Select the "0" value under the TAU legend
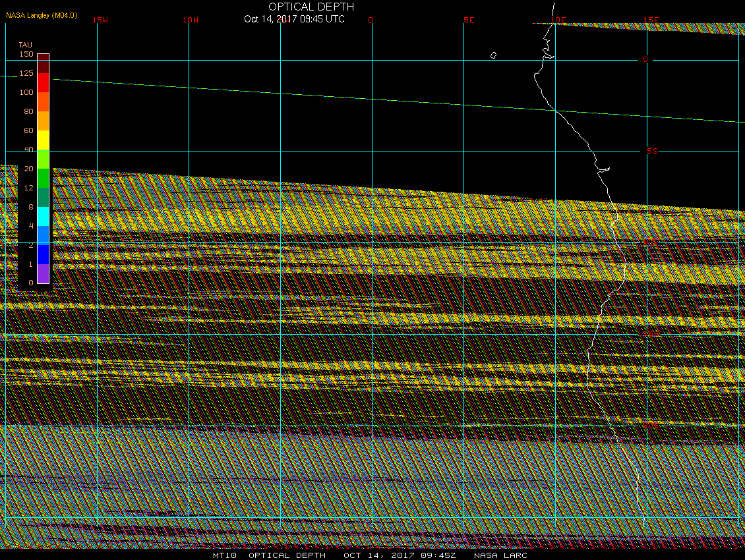745x560 pixels. pyautogui.click(x=31, y=283)
